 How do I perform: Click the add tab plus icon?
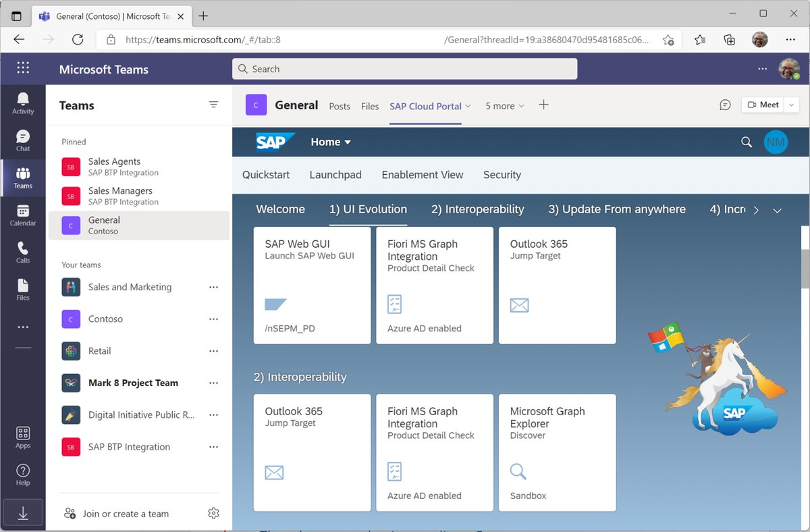544,105
